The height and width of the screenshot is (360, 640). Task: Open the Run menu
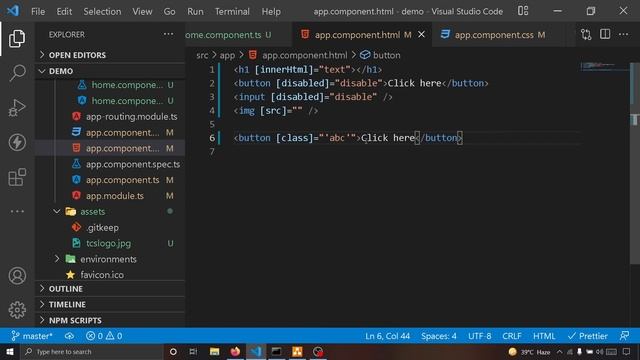point(195,11)
